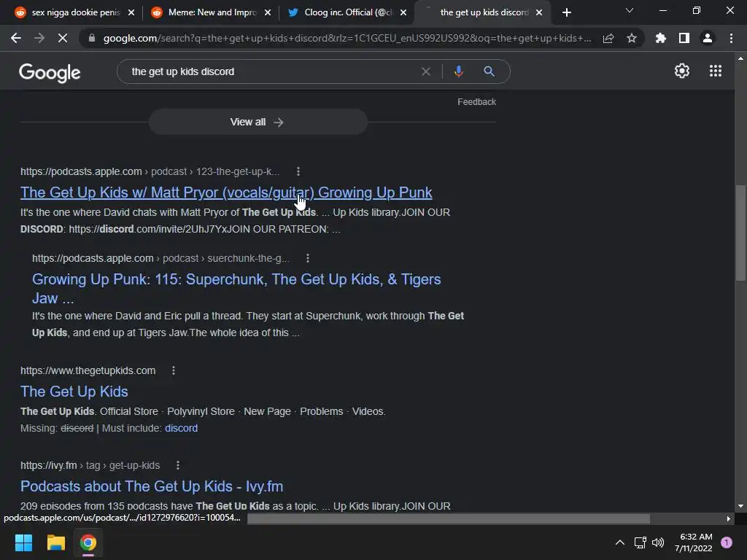Image resolution: width=747 pixels, height=560 pixels.
Task: Open options for ivy.fm result
Action: pos(178,465)
